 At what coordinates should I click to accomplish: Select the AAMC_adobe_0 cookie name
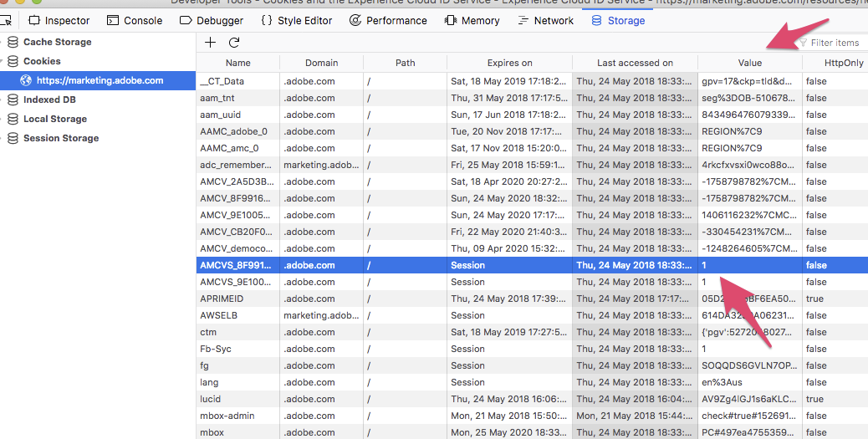click(233, 132)
